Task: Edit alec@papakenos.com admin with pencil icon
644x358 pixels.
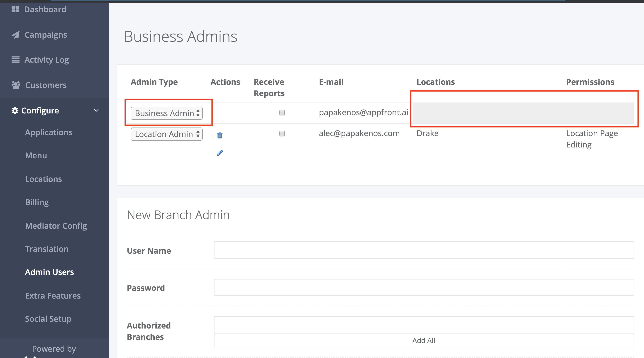Action: click(220, 153)
